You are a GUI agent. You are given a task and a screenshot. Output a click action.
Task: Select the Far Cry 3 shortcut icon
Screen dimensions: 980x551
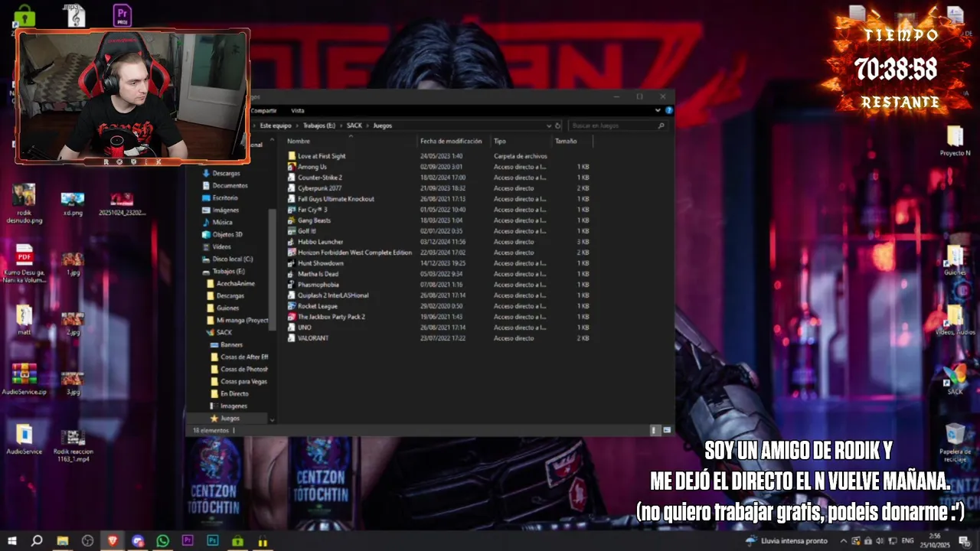[x=292, y=210]
